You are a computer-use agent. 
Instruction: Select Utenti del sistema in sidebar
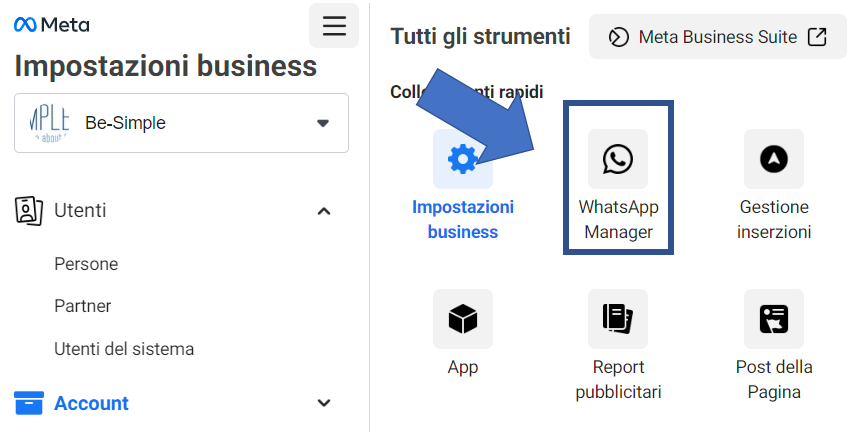(124, 349)
